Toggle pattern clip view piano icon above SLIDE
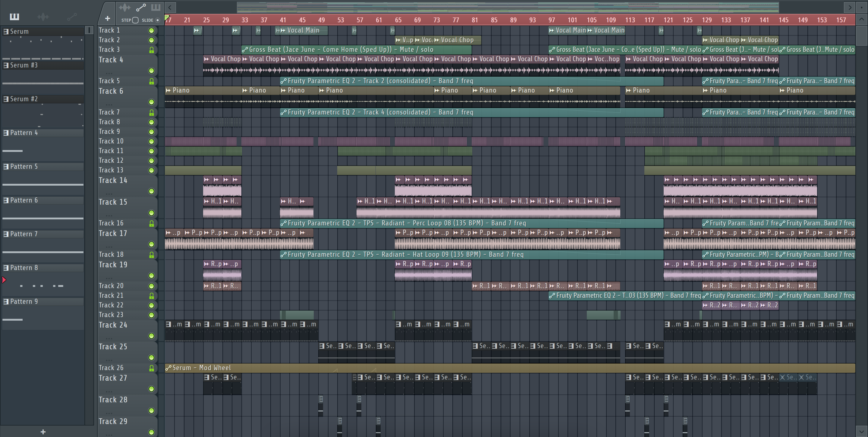Image resolution: width=868 pixels, height=437 pixels. point(156,7)
